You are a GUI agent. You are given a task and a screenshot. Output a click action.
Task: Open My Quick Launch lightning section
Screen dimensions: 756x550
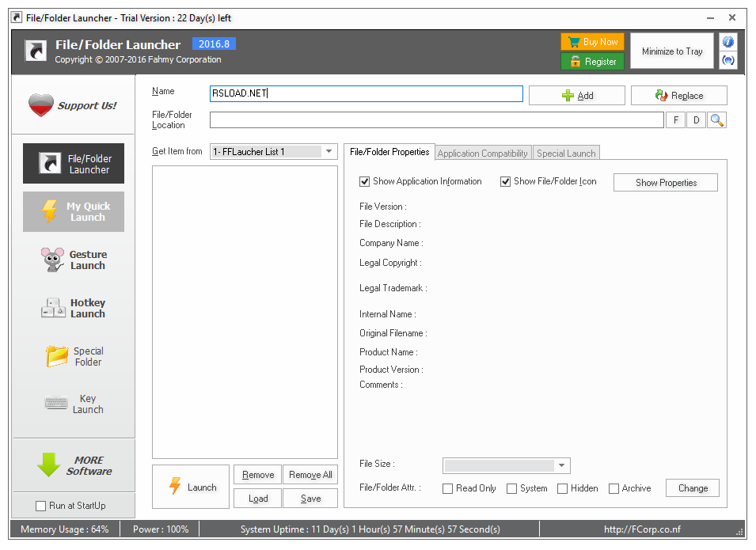(x=74, y=211)
